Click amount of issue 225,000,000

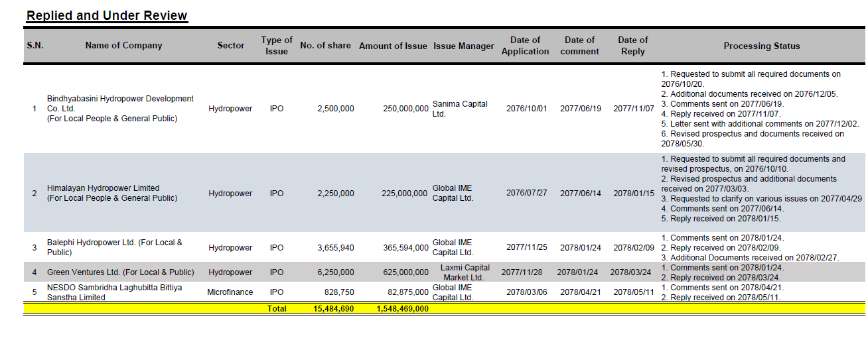tap(405, 194)
